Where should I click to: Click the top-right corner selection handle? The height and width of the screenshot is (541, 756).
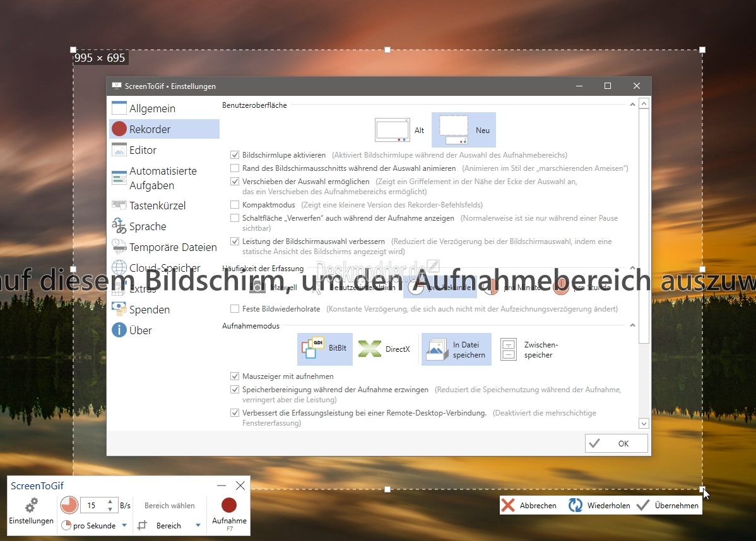point(702,50)
